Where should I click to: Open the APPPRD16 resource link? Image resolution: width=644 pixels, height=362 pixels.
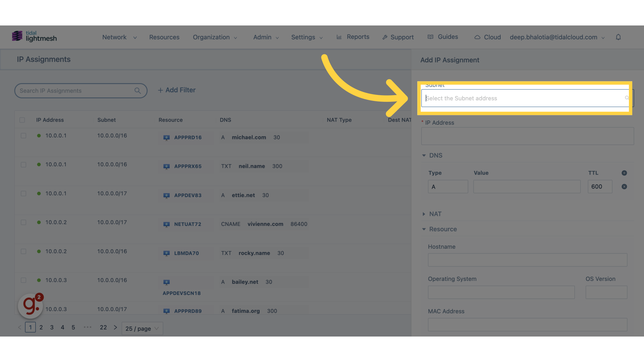point(188,137)
